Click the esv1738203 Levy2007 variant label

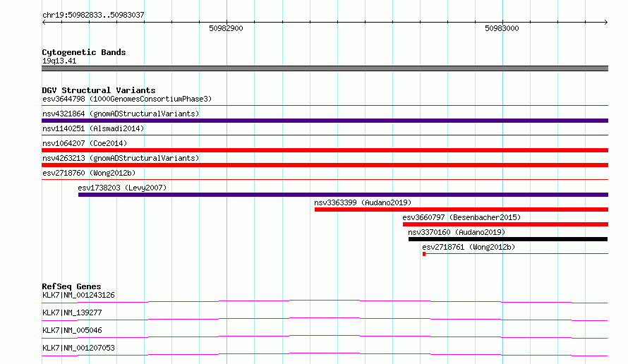[122, 188]
